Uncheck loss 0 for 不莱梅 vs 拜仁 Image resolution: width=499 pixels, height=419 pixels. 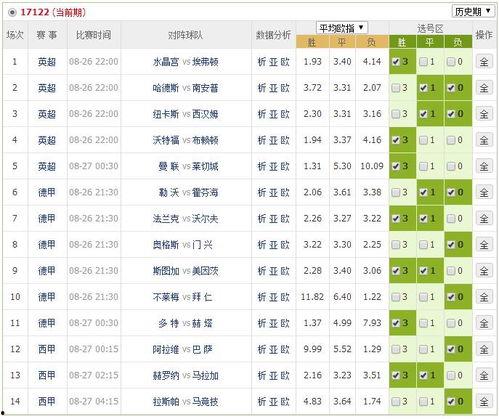pyautogui.click(x=451, y=297)
